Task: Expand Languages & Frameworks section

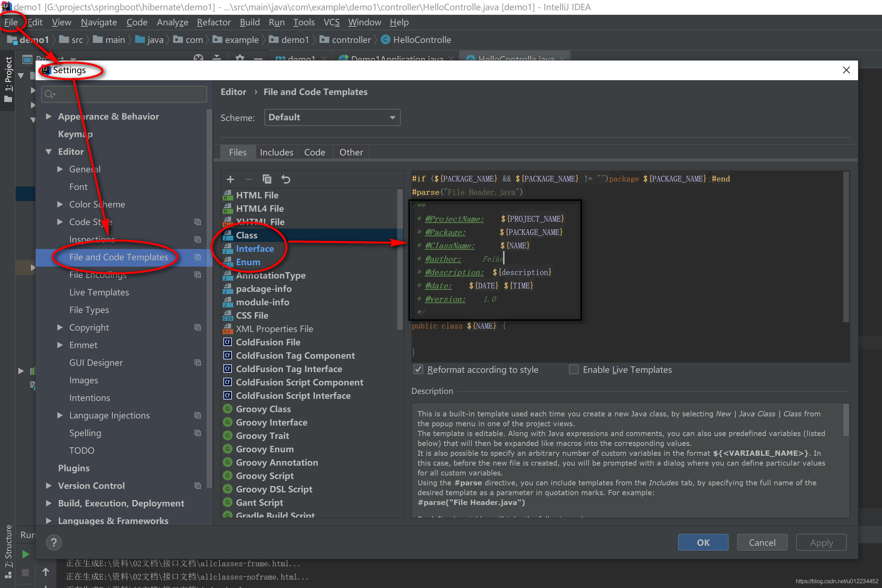Action: pyautogui.click(x=49, y=521)
